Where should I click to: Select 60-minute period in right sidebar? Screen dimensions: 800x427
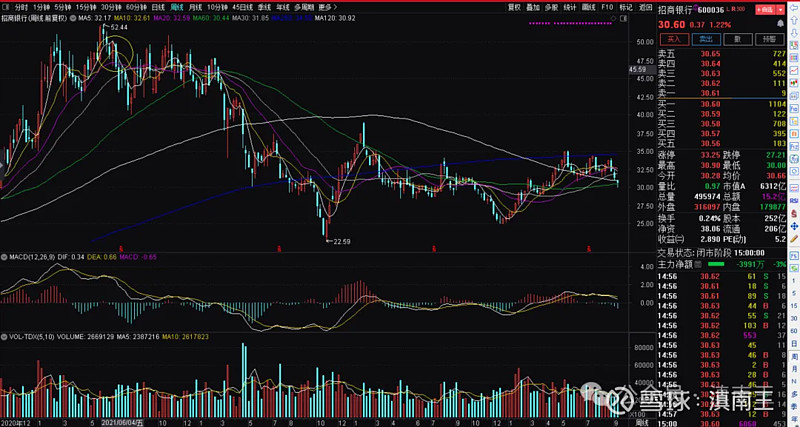pyautogui.click(x=793, y=331)
